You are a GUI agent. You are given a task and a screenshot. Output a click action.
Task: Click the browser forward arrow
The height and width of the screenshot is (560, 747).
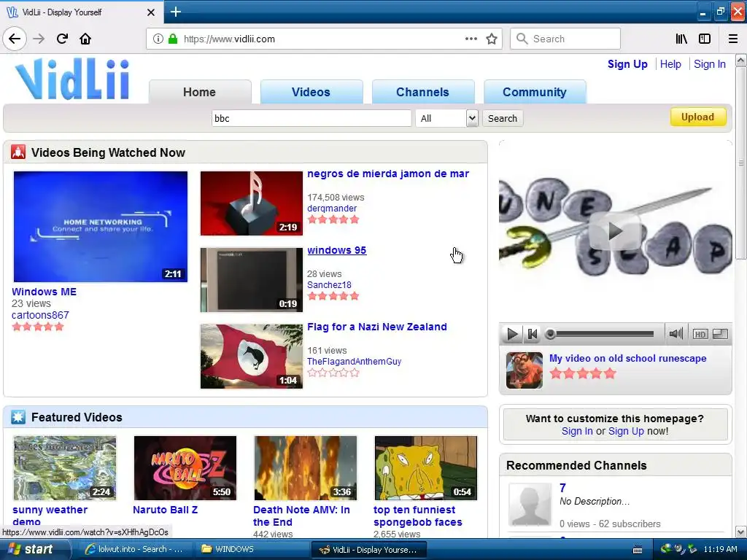39,39
